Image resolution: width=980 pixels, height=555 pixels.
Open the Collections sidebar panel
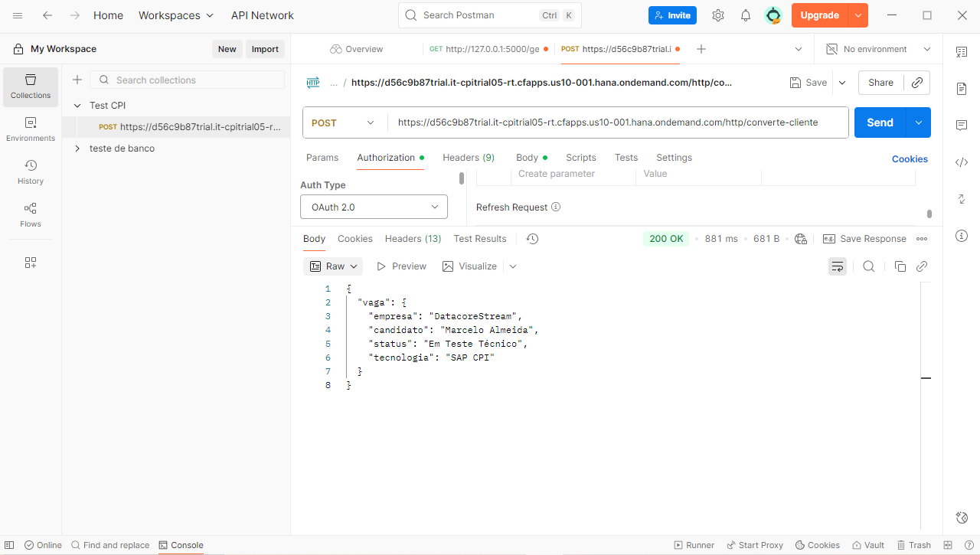[x=31, y=87]
